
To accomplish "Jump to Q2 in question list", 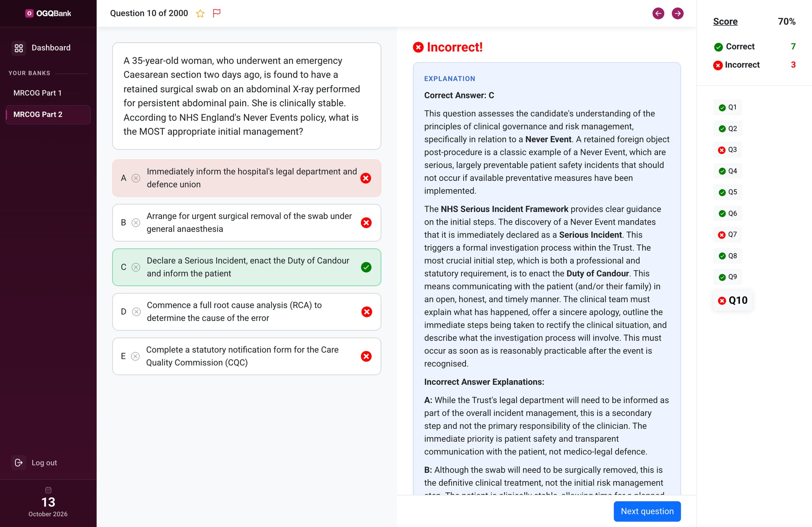I will [x=728, y=129].
